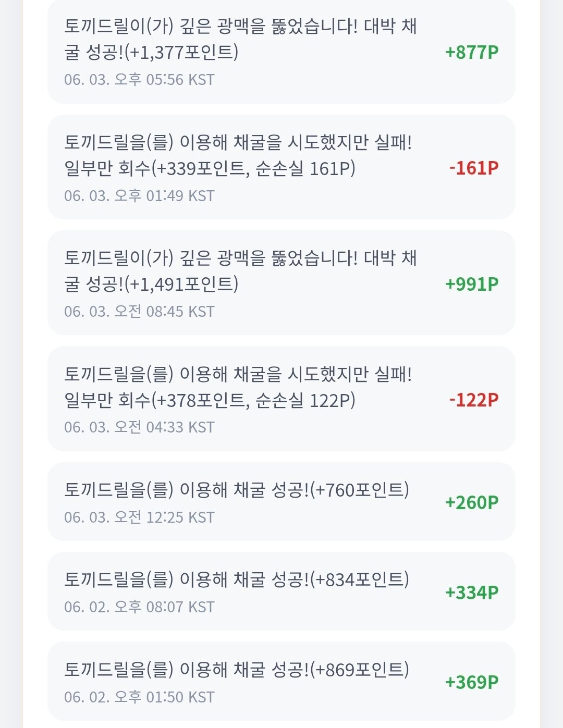This screenshot has height=728, width=563.
Task: Click the 06. 03. 오후 01:49 KST timestamp
Action: pos(139,196)
